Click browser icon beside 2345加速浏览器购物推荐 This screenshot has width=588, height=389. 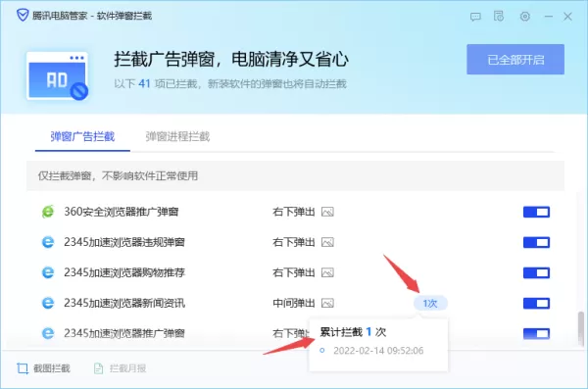[48, 272]
